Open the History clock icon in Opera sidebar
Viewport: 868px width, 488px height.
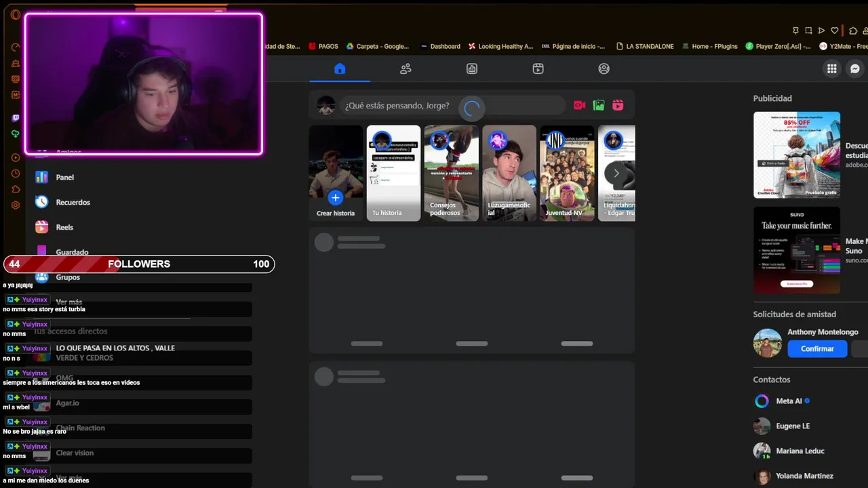click(16, 174)
